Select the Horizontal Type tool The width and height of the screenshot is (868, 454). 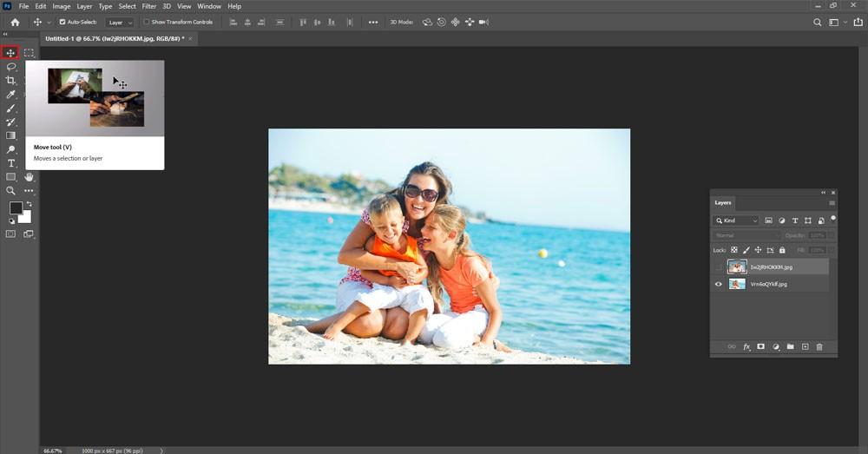[x=10, y=163]
